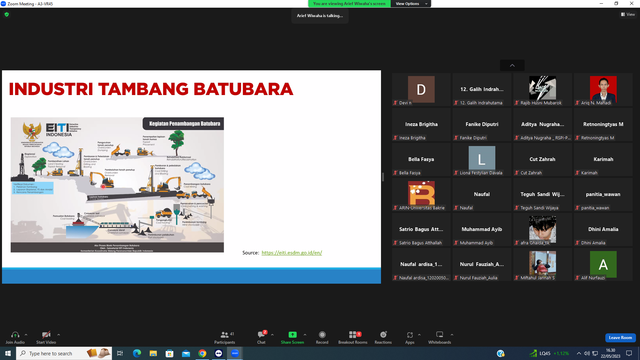Open the eiti.esdm.go.id source link
The image size is (640, 360).
(x=292, y=253)
